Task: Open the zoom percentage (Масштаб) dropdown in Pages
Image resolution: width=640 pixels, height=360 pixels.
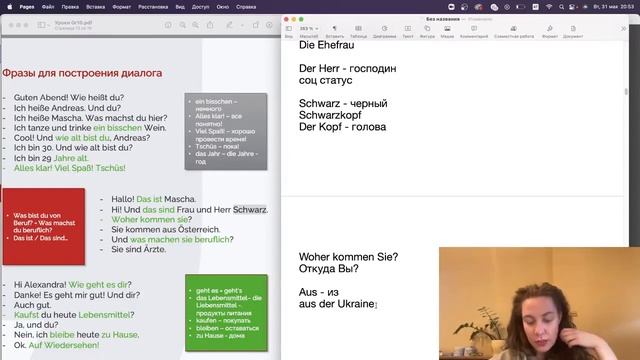Action: pos(309,29)
